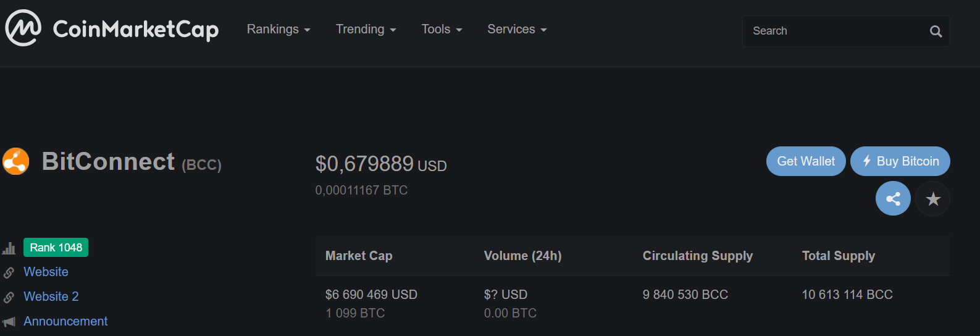Expand the Rankings dropdown menu
This screenshot has height=336, width=980.
pos(279,29)
